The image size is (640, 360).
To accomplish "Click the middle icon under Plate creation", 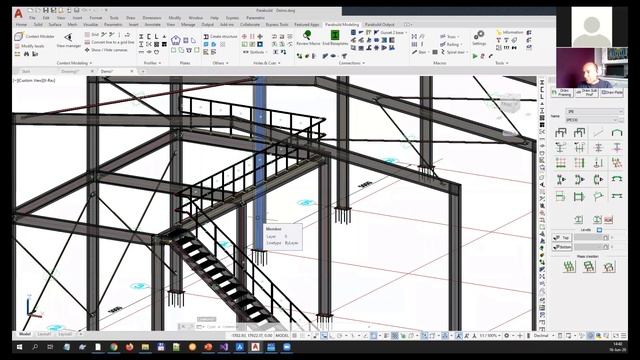I will pos(588,267).
